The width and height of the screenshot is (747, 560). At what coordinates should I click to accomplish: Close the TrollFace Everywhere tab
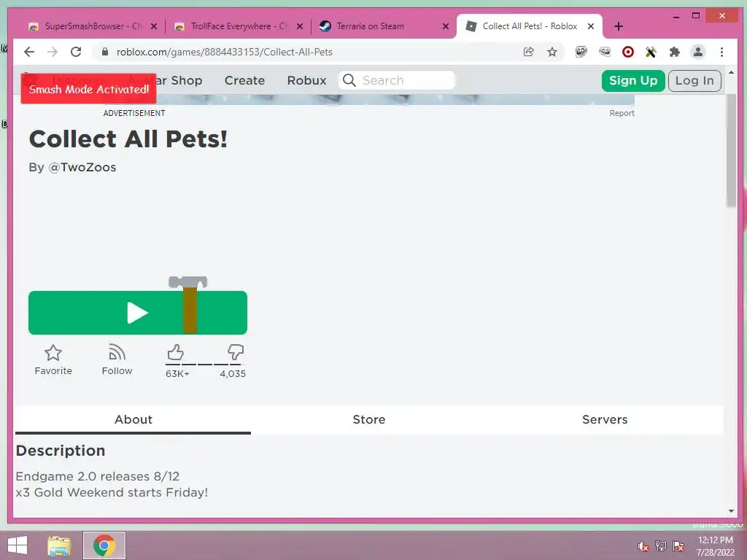tap(300, 26)
